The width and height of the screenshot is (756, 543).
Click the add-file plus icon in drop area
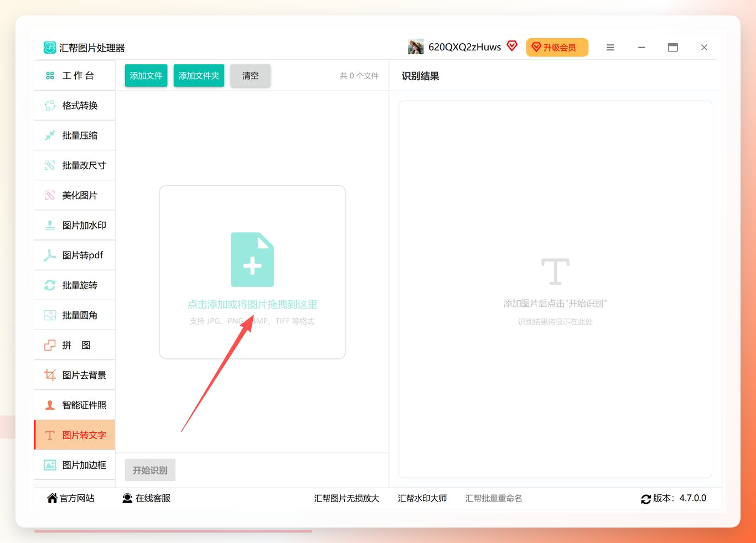[252, 259]
